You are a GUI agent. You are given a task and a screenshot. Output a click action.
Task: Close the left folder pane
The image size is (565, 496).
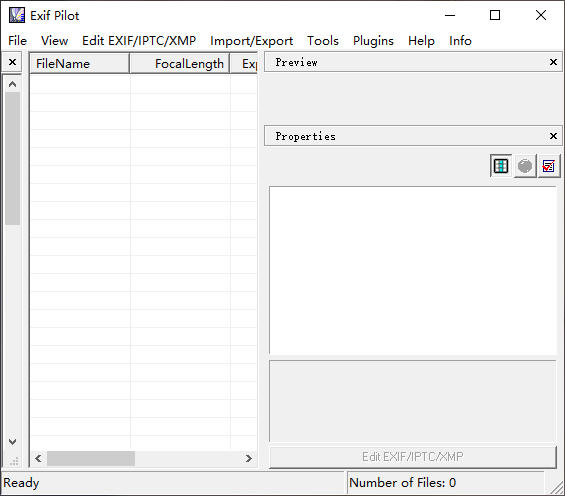pyautogui.click(x=12, y=62)
